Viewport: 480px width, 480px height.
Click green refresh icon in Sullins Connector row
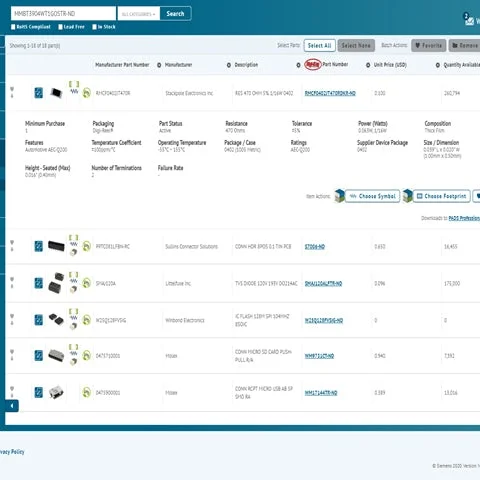87,246
